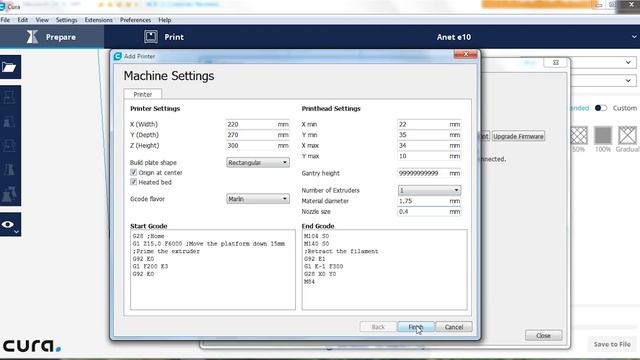Click the Prepare stage icon
This screenshot has height=360, width=640.
click(32, 37)
